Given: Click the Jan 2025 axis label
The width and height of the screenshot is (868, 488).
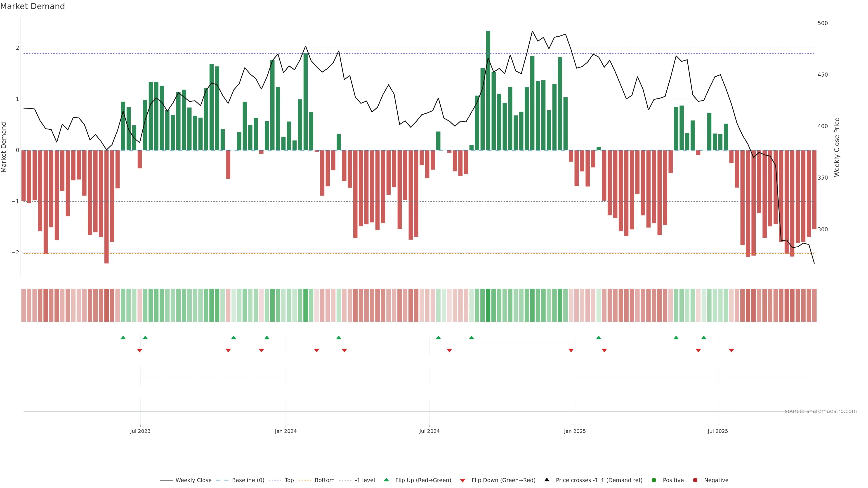Looking at the screenshot, I should click(575, 431).
